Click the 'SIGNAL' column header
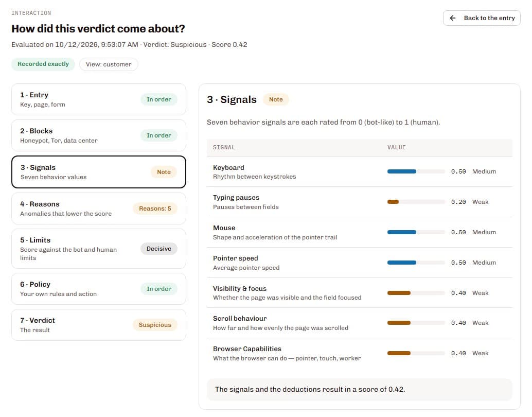Viewport: 532px width, 417px height. point(224,147)
